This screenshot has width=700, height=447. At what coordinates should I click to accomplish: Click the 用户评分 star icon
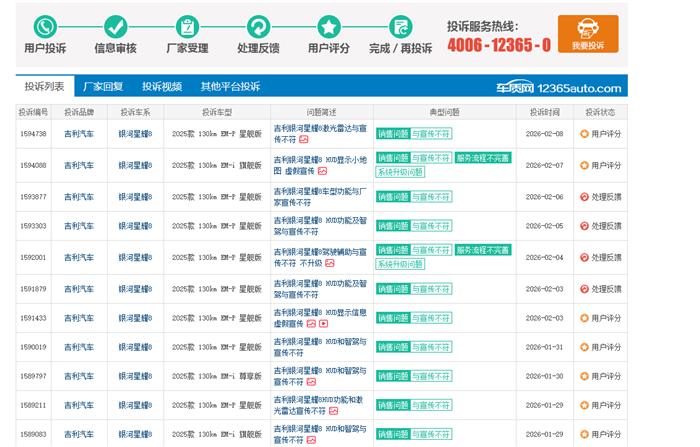pos(329,27)
